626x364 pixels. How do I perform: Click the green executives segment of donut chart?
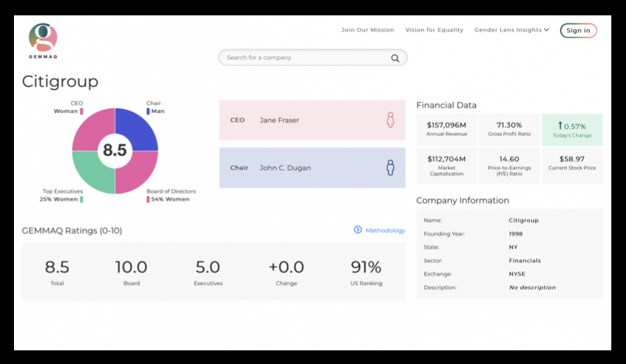[x=93, y=173]
